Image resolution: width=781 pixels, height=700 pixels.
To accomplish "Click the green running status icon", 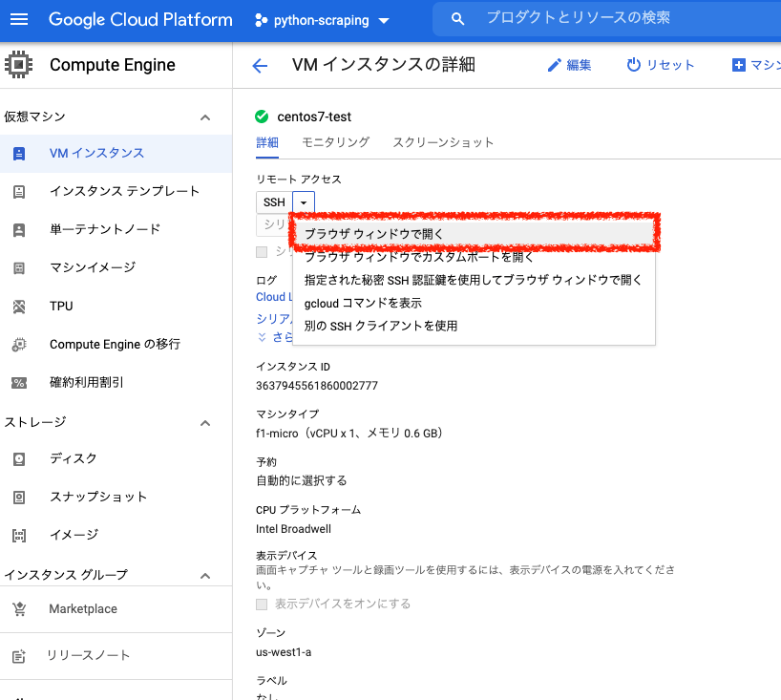I will coord(262,117).
